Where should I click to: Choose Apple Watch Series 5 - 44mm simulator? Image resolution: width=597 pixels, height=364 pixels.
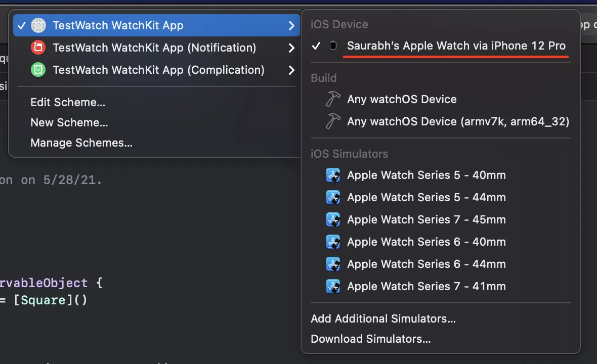pos(426,198)
